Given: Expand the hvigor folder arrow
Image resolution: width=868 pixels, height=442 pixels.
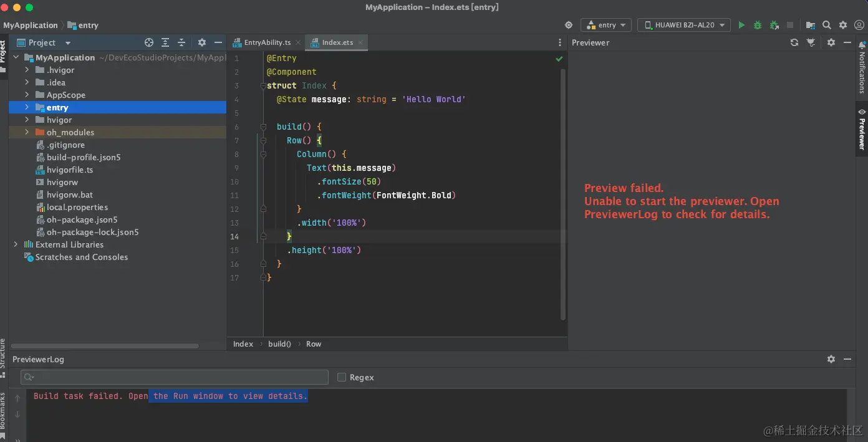Looking at the screenshot, I should (x=27, y=120).
